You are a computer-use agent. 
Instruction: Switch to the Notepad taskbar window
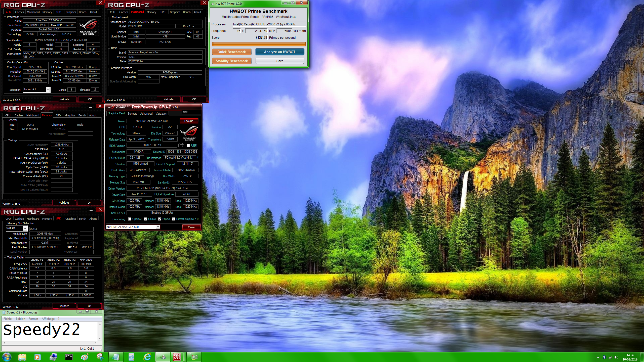116,357
